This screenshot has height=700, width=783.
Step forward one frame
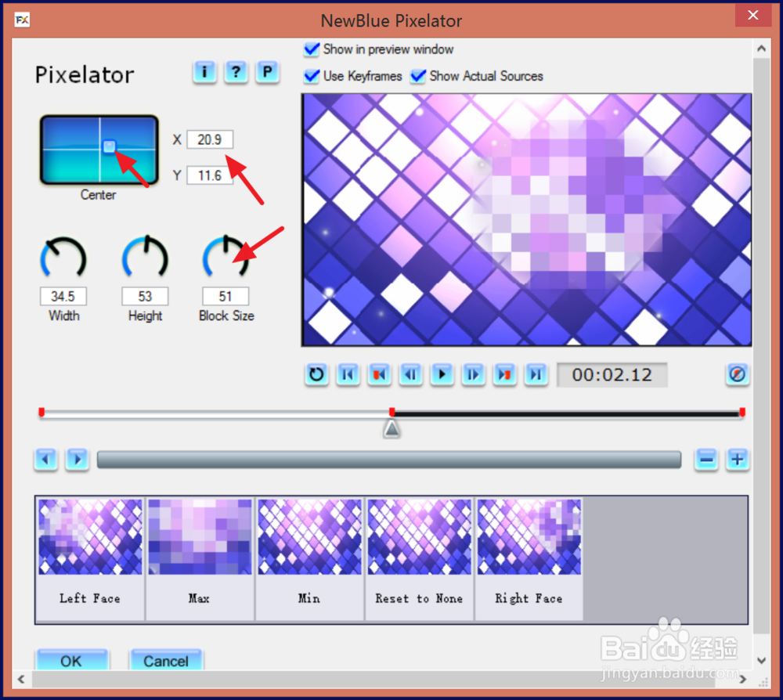[x=474, y=374]
